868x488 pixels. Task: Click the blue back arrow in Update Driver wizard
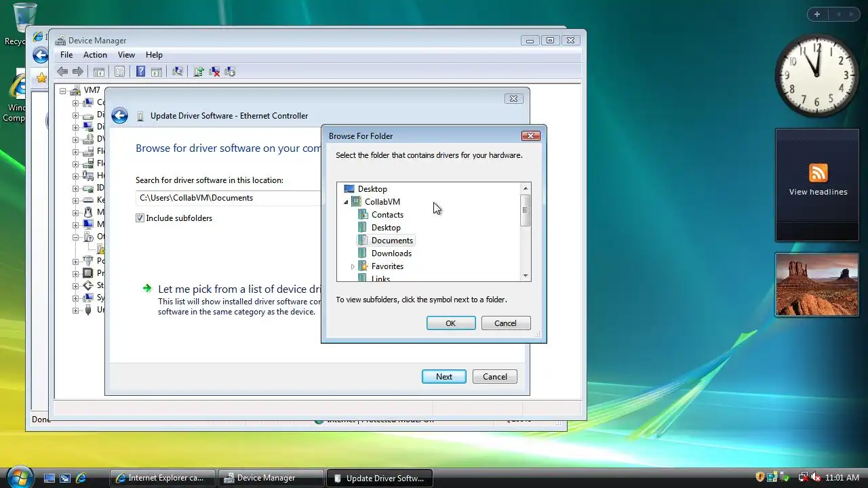tap(120, 116)
